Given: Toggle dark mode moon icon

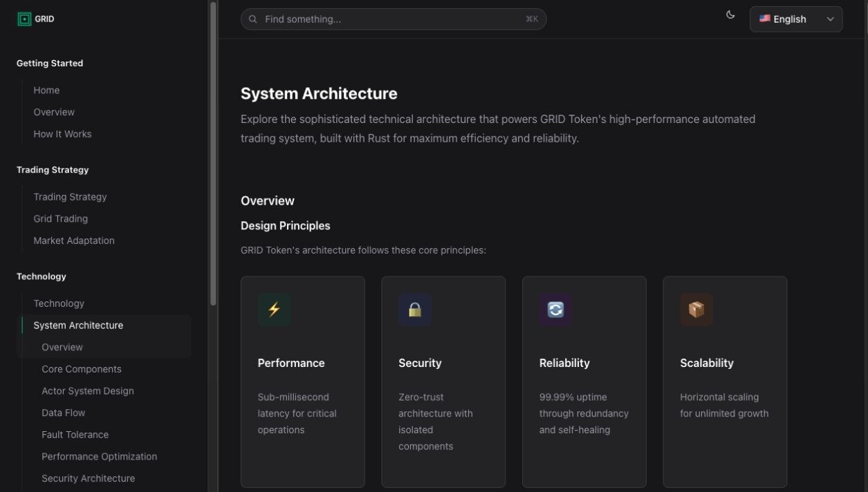Looking at the screenshot, I should (730, 15).
